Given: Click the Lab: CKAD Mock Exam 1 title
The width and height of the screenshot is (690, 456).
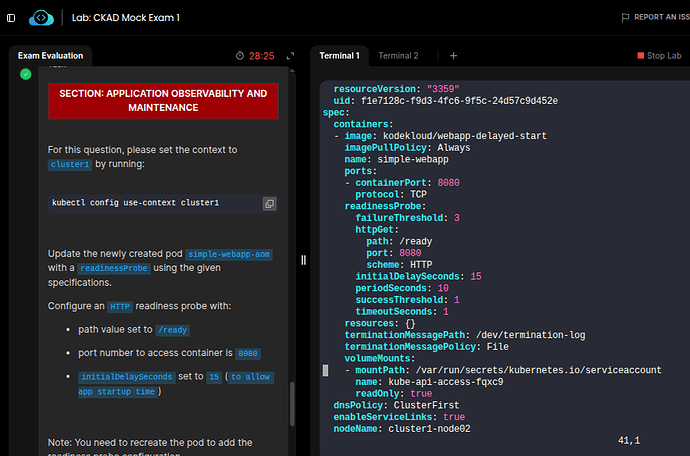Looking at the screenshot, I should [x=139, y=18].
